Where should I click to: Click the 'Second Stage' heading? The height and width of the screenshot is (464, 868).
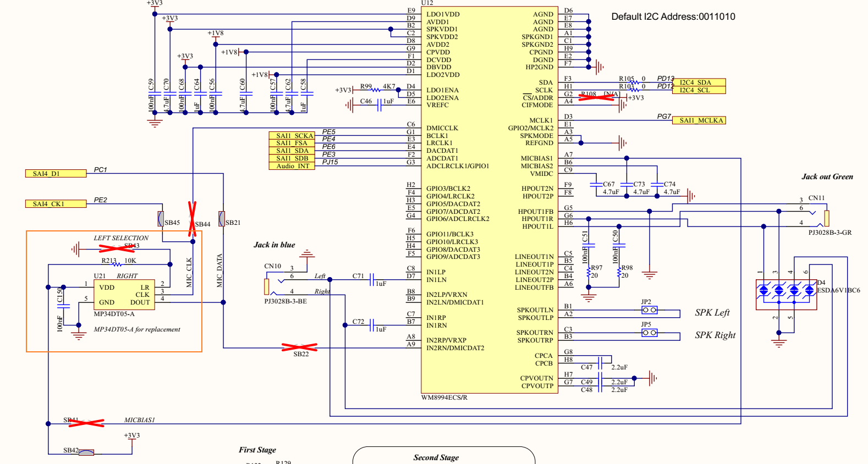(x=436, y=457)
